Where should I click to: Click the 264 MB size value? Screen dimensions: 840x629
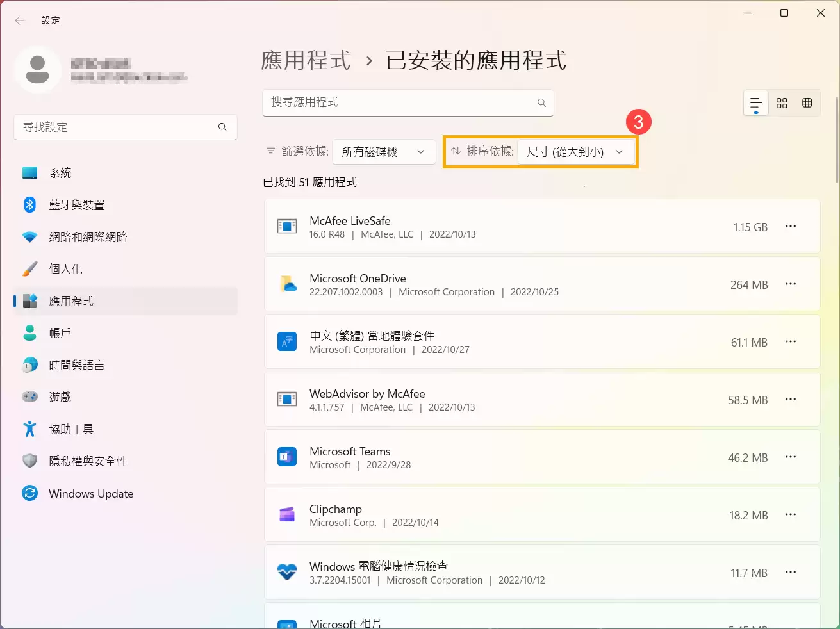749,285
